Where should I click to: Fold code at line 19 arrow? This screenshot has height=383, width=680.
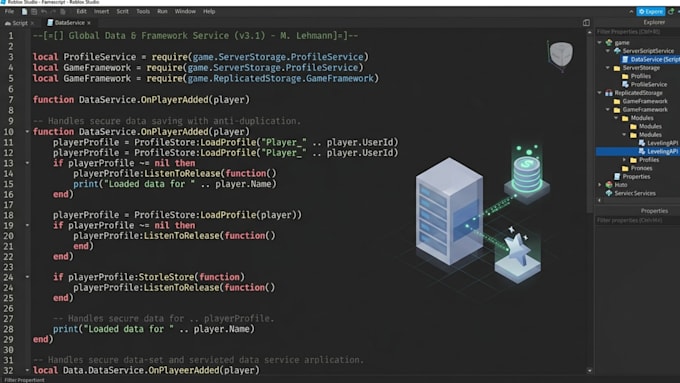pos(27,226)
